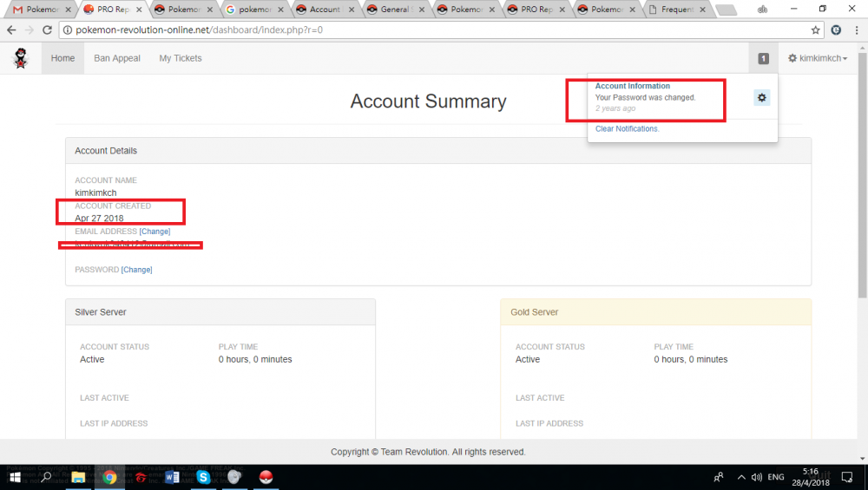Viewport: 868px width, 490px height.
Task: Click Change link next to Email Address
Action: (x=155, y=232)
